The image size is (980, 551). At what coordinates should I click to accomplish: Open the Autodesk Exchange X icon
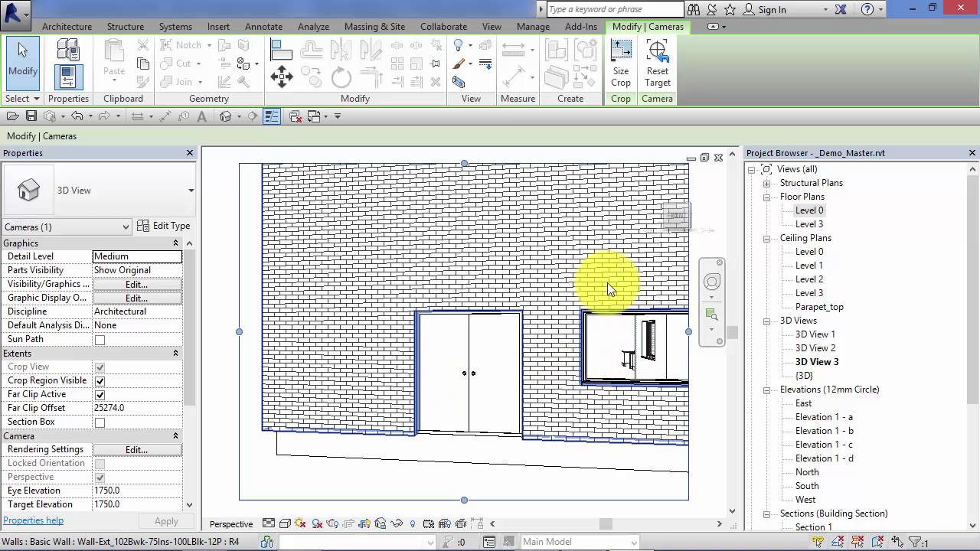tap(841, 10)
